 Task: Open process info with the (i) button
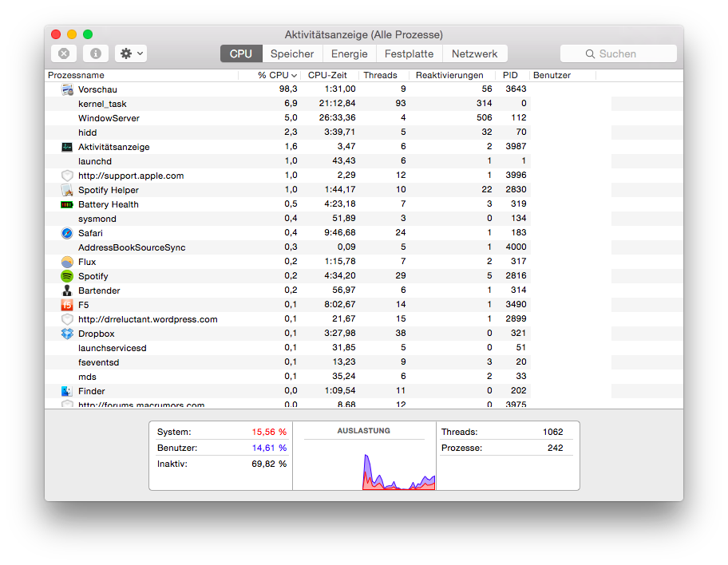[96, 53]
